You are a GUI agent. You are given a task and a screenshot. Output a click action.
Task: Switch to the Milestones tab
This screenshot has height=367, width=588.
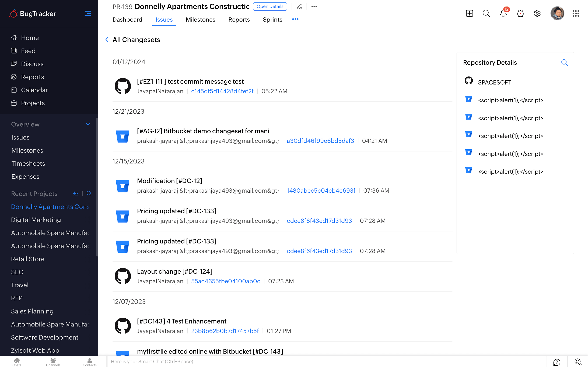click(x=200, y=20)
